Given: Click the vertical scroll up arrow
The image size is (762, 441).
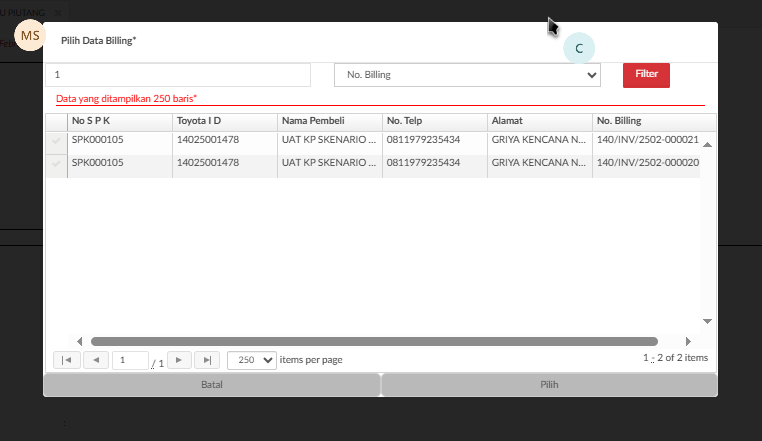Looking at the screenshot, I should (x=708, y=144).
